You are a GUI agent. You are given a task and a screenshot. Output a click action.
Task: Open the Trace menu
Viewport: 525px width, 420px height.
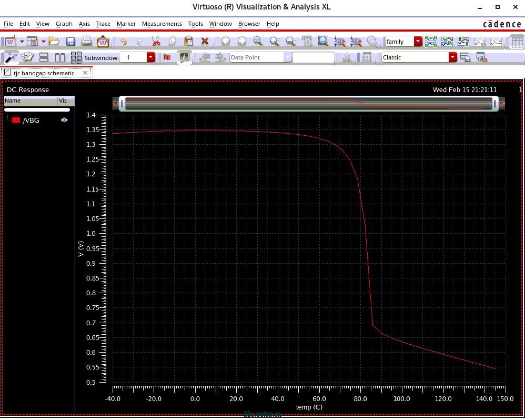pyautogui.click(x=103, y=24)
